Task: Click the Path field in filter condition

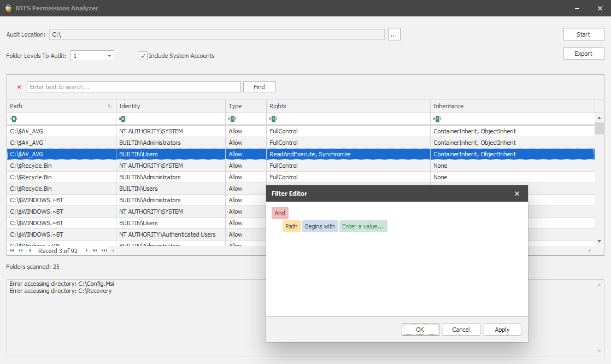Action: click(x=291, y=226)
